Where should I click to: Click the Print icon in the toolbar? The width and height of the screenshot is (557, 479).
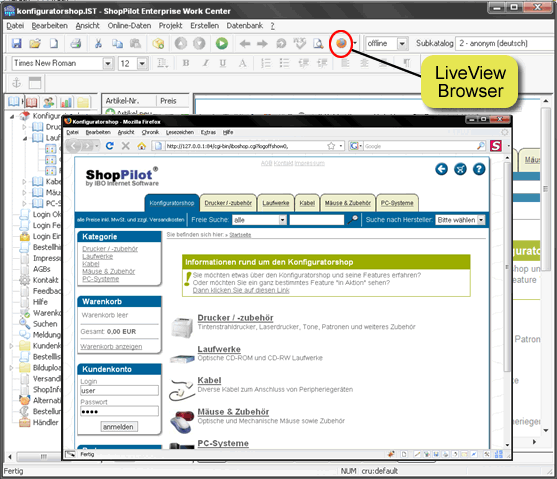coord(75,43)
